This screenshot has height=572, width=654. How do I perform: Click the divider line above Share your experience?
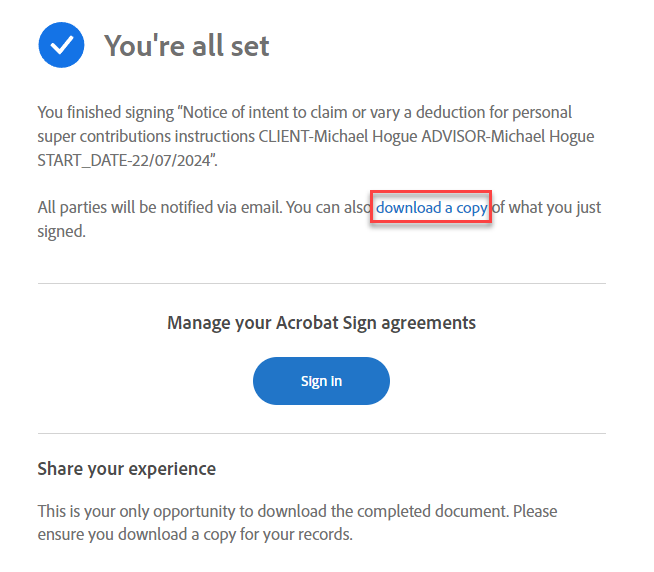tap(322, 433)
